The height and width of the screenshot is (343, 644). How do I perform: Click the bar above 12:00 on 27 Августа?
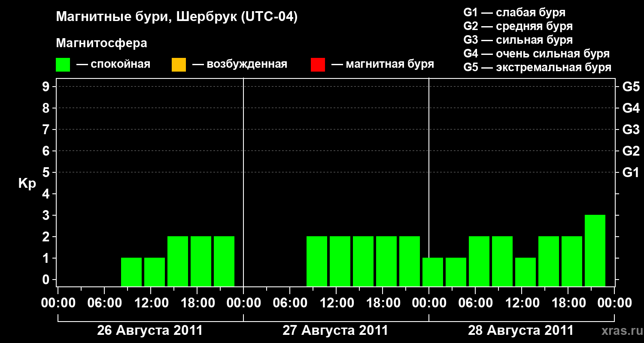[x=340, y=261]
